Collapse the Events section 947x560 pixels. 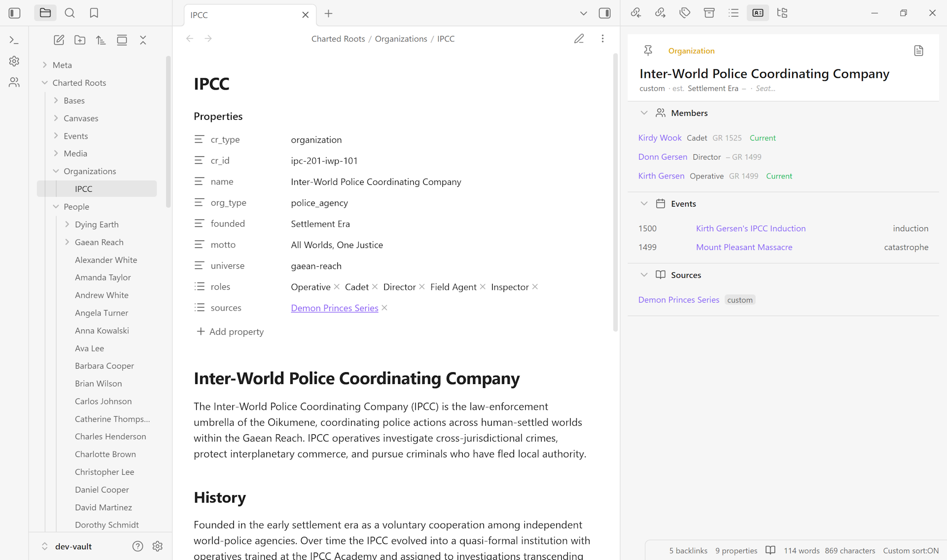pos(644,204)
